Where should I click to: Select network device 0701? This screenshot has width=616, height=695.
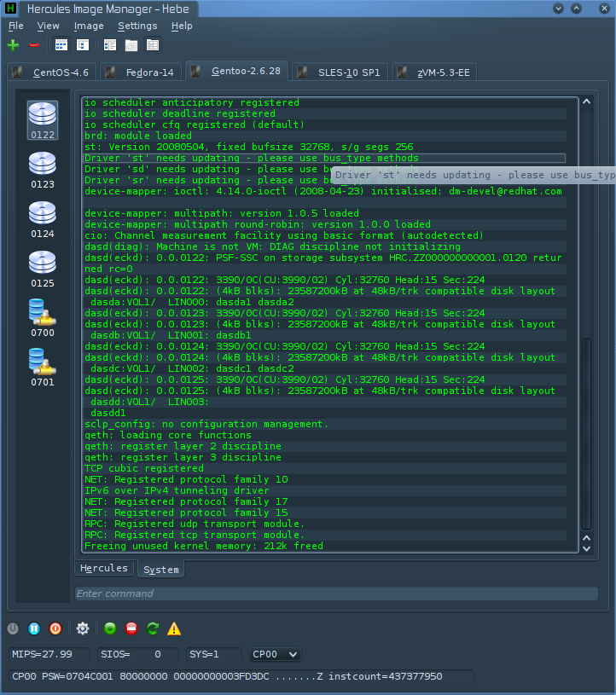(43, 368)
